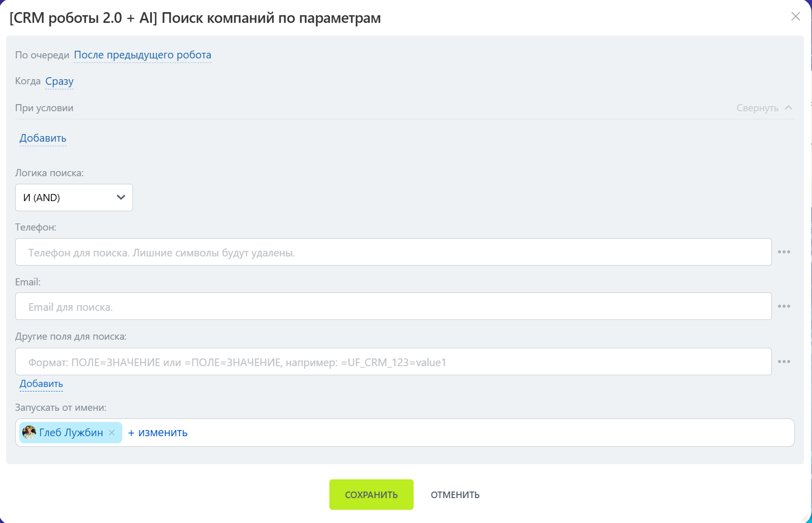Screen dimensions: 812x523
Task: Add another search field with Добавить link
Action: point(41,384)
